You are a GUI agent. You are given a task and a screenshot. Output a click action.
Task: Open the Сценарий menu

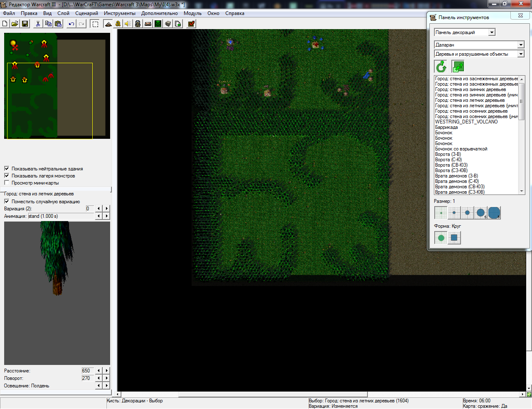[x=86, y=13]
